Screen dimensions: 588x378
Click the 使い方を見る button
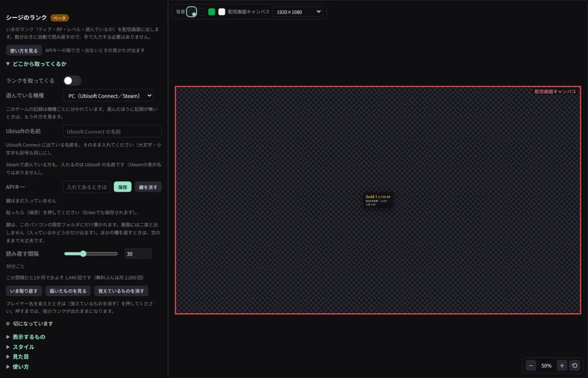(x=24, y=50)
